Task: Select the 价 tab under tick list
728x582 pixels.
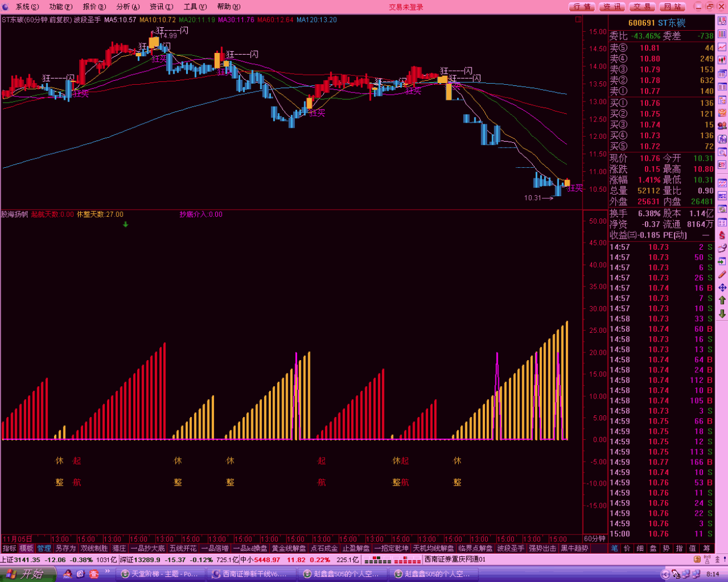Action: click(x=627, y=549)
